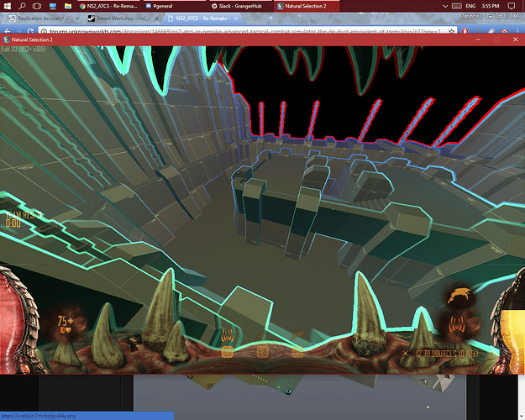Select the NS2_ATCS - Re-Remake browser tab
This screenshot has width=525, height=420.
click(202, 18)
